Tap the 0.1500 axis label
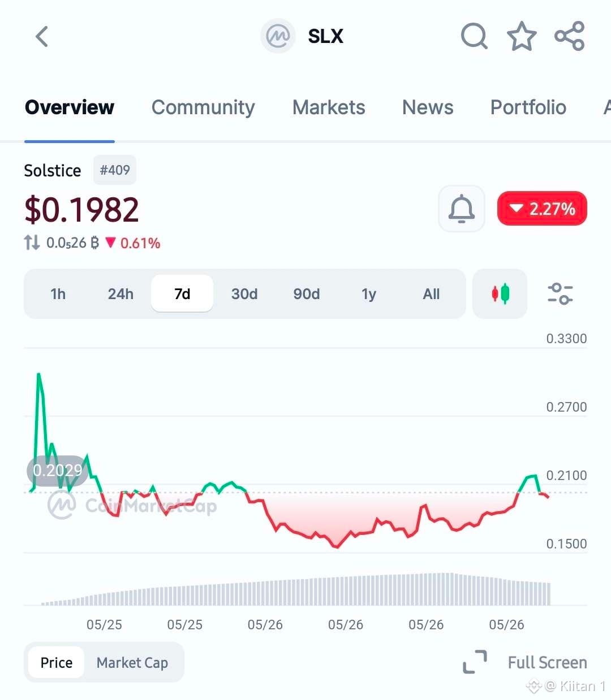 click(x=566, y=544)
